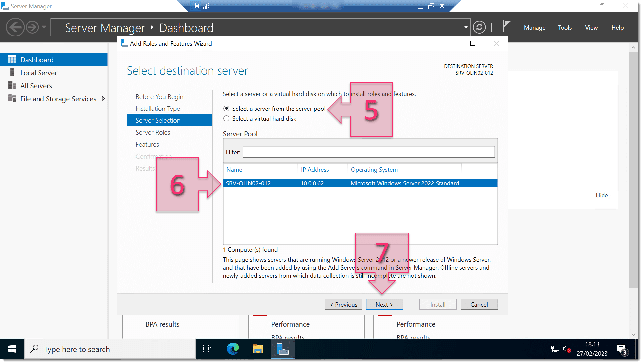Open the Manage menu
Viewport: 643px width, 364px height.
[534, 28]
